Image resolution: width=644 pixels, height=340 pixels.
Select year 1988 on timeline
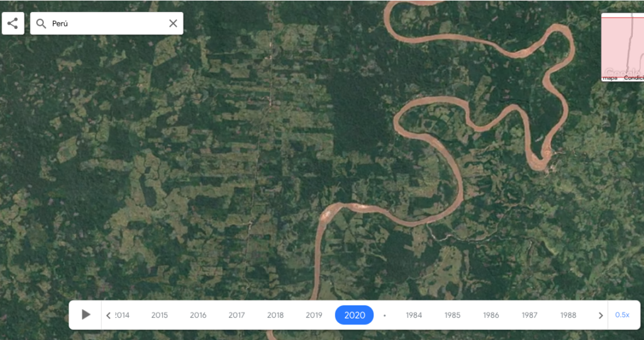click(569, 315)
